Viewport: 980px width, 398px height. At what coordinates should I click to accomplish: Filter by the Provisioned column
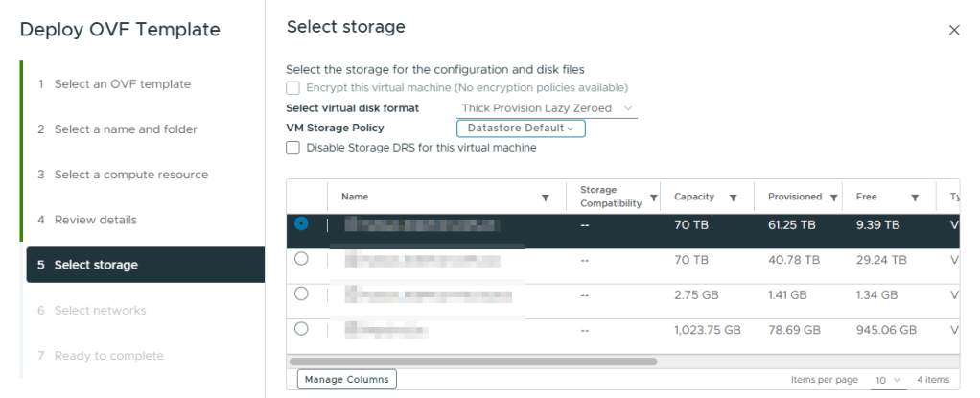click(834, 198)
